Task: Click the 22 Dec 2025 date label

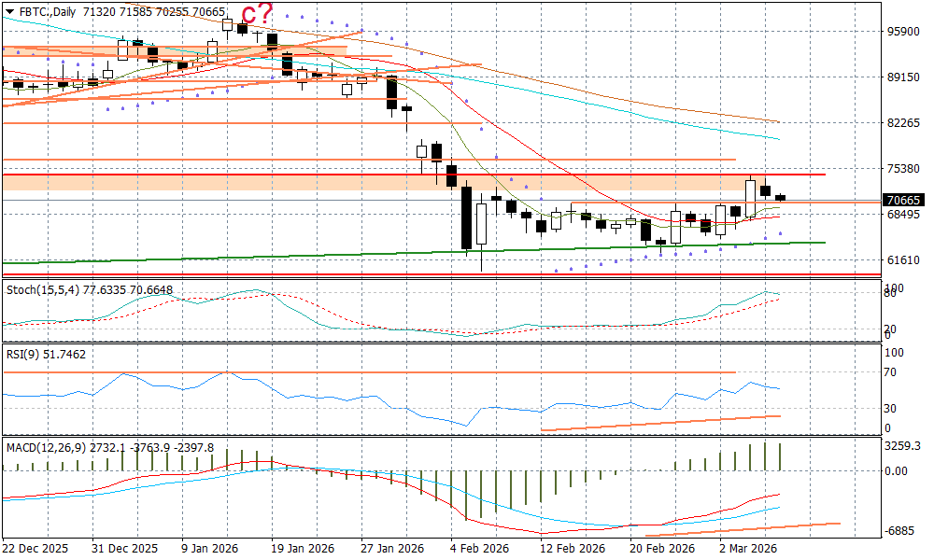Action: (x=35, y=547)
